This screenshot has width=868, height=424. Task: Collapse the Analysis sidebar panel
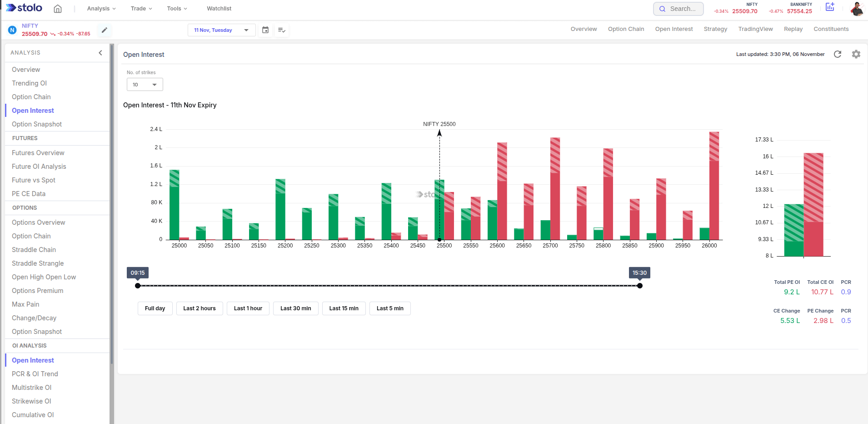[x=100, y=53]
